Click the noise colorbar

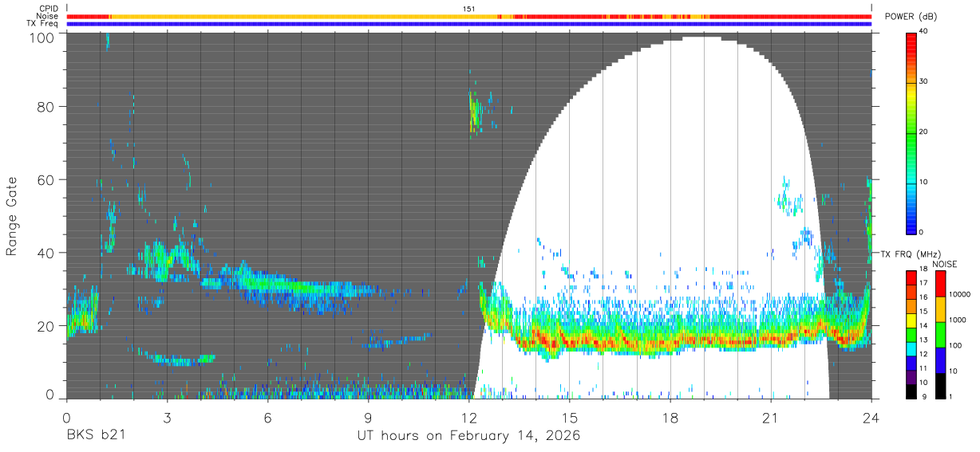(939, 335)
